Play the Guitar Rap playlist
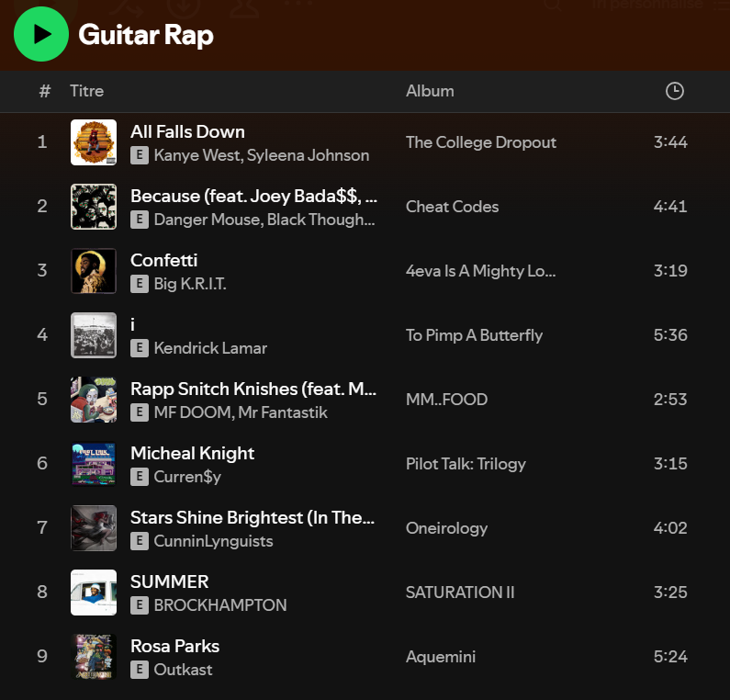 tap(41, 34)
